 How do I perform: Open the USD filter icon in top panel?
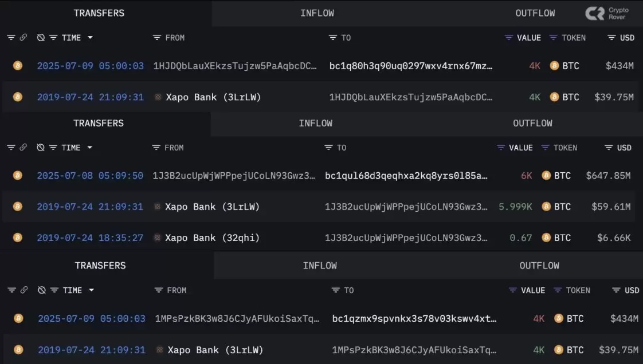611,38
